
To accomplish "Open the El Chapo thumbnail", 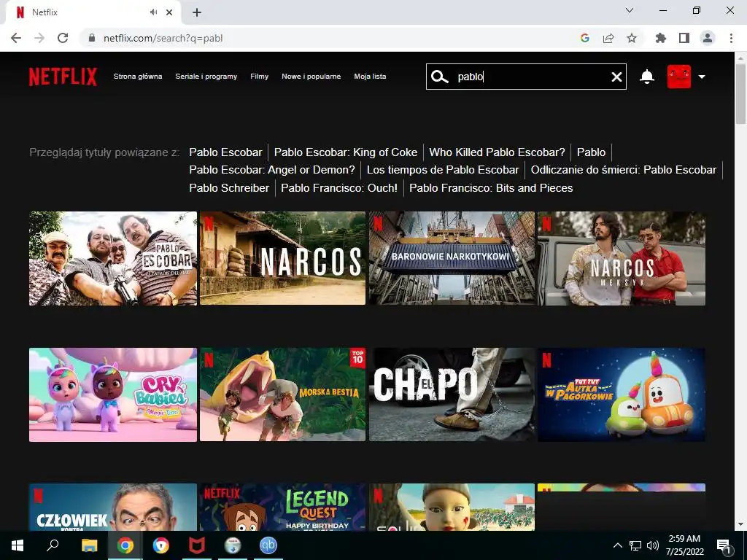I will click(x=452, y=394).
